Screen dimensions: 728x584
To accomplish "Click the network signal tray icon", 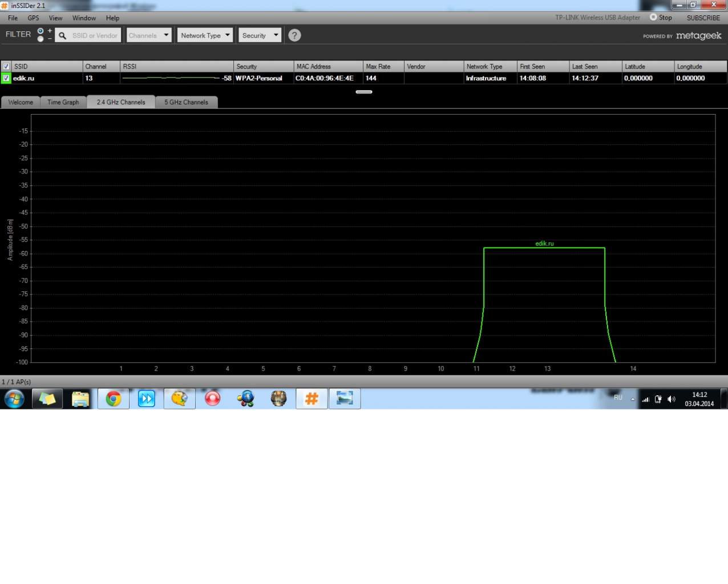I will point(645,399).
